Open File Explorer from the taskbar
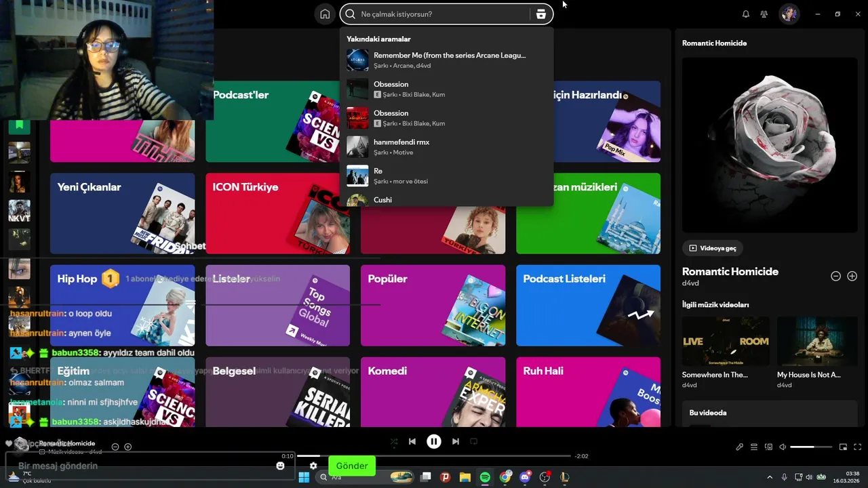The width and height of the screenshot is (868, 488). coord(465,477)
